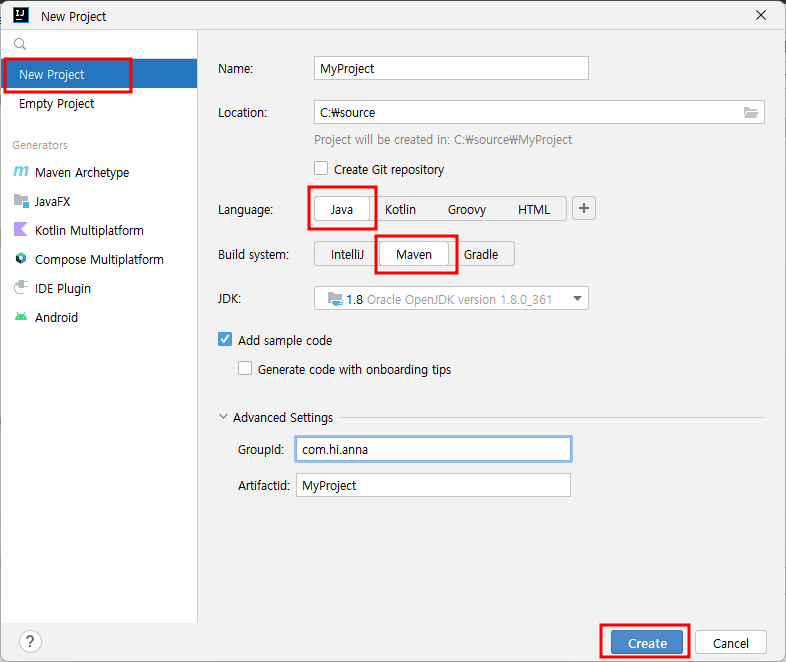Select HTML as language
Image resolution: width=786 pixels, height=662 pixels.
coord(533,209)
